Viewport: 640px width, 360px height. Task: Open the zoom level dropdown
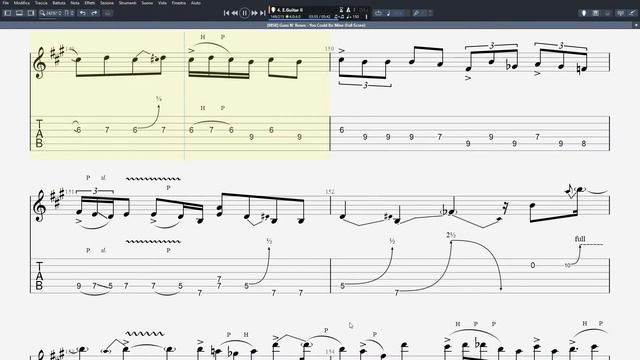[50, 13]
